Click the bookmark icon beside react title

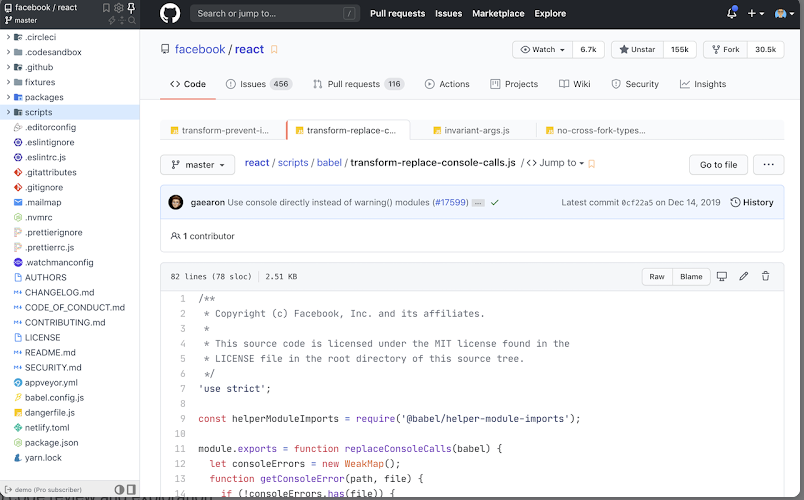[x=274, y=49]
